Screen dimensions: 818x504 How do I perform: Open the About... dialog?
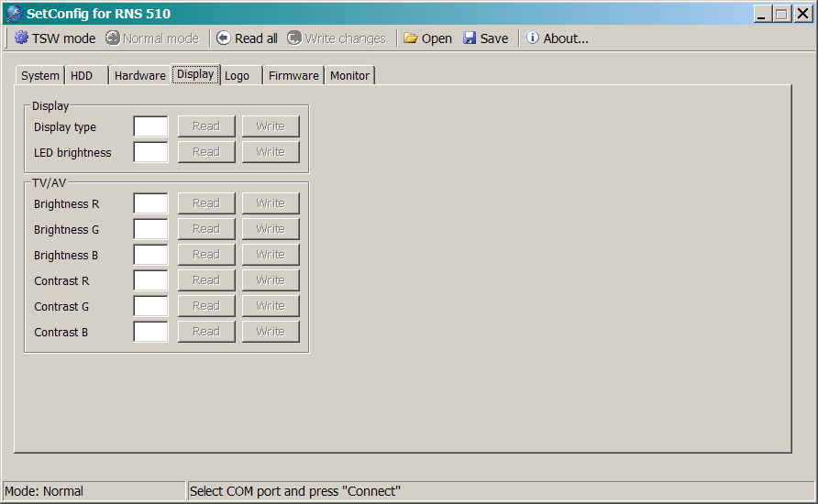point(558,38)
